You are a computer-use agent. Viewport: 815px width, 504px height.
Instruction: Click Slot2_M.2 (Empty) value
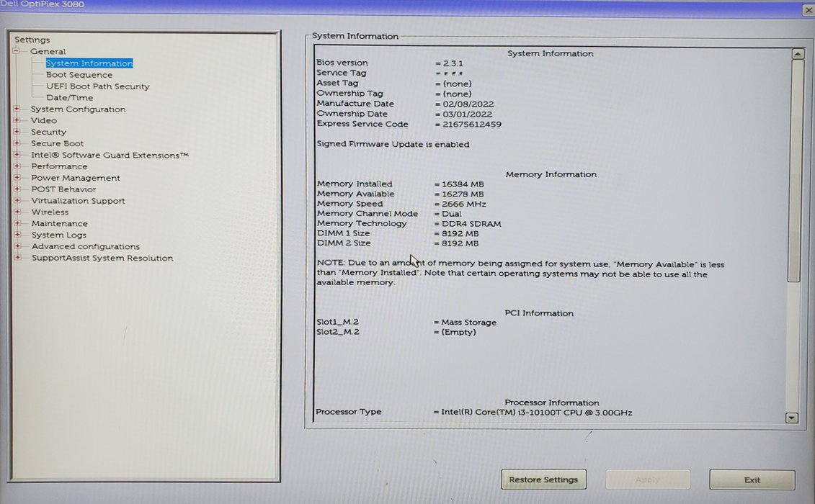(458, 332)
